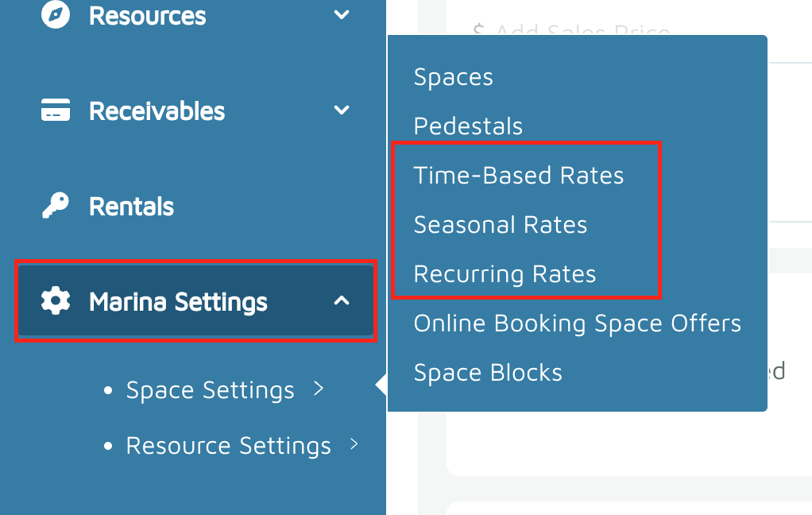Select Marina Settings in sidebar
The image size is (812, 515).
(x=195, y=301)
